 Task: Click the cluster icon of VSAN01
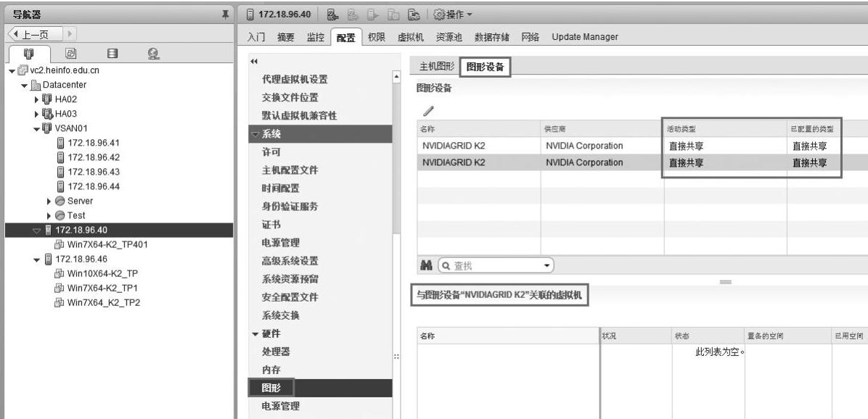(x=47, y=128)
